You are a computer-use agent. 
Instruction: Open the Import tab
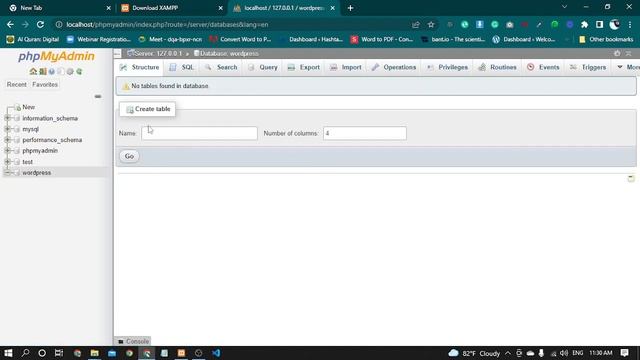[x=346, y=67]
